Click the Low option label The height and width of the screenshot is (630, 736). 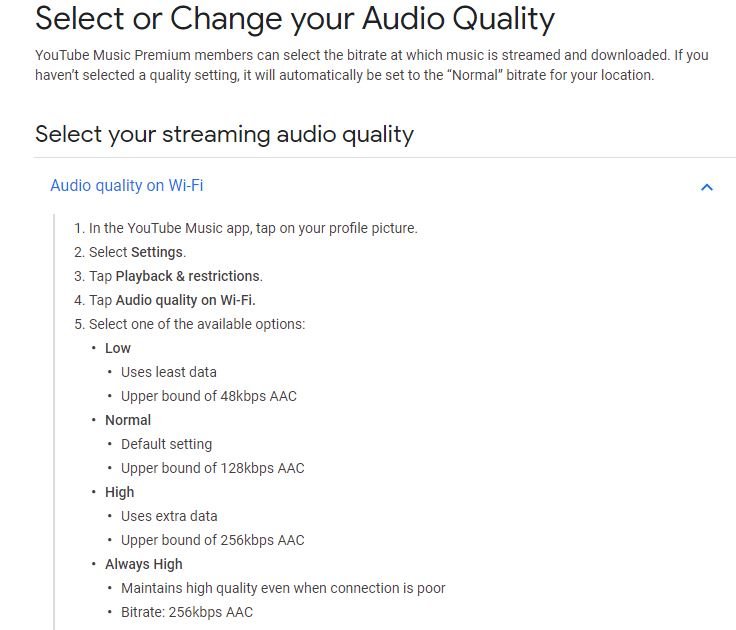118,348
